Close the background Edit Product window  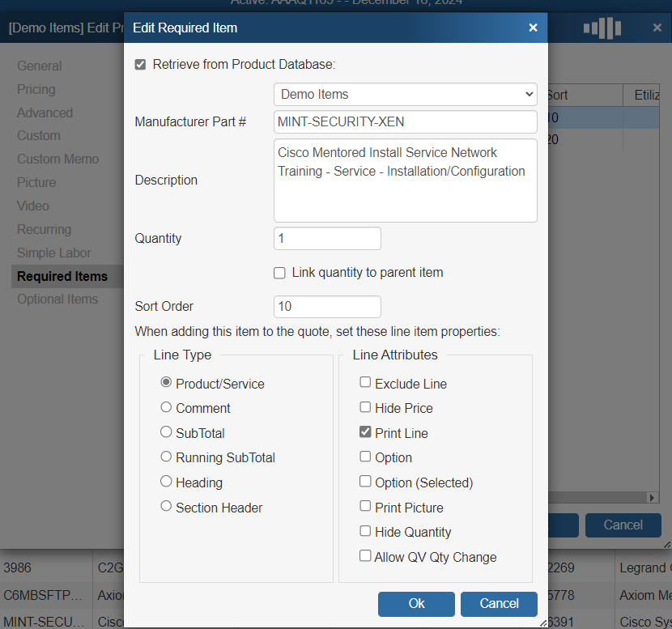pos(657,28)
